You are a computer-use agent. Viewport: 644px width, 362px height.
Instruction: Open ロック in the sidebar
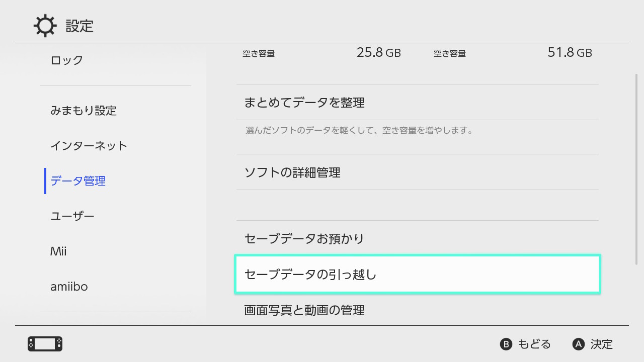pos(67,60)
